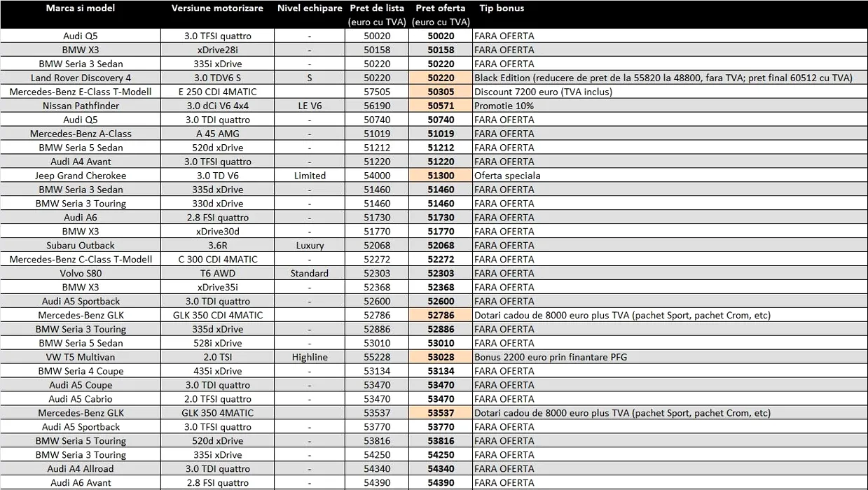The image size is (868, 490).
Task: Select list price '55228'
Action: click(378, 357)
